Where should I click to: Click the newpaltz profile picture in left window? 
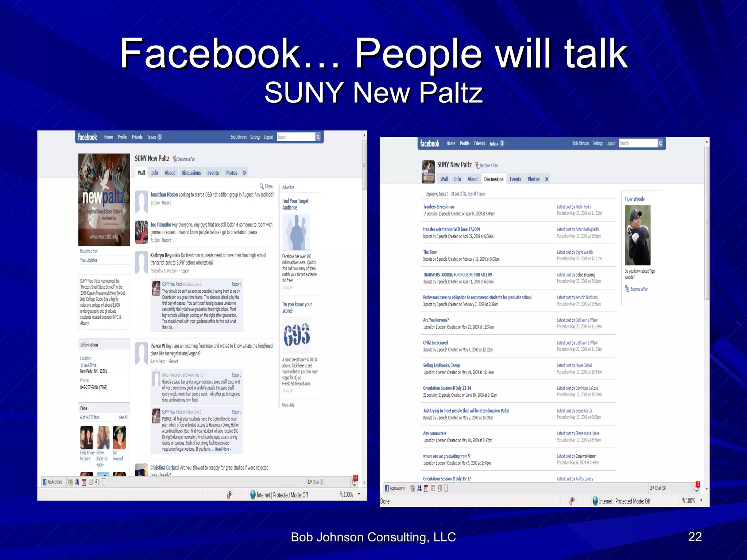click(104, 200)
